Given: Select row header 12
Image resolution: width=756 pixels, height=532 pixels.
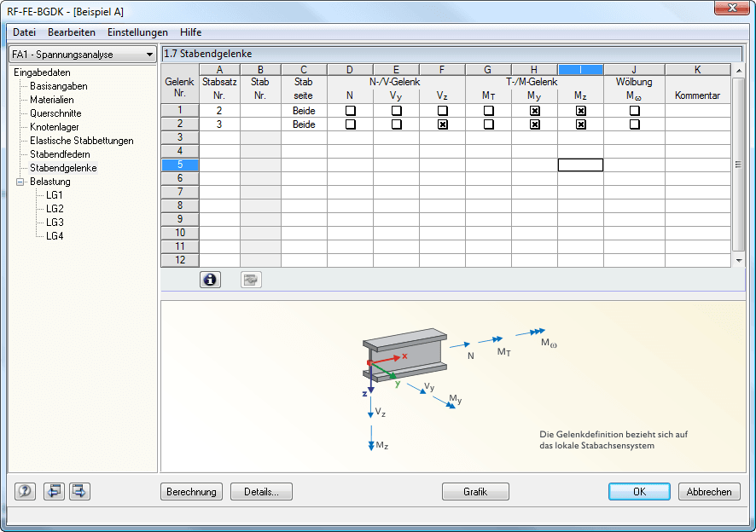Looking at the screenshot, I should 180,260.
